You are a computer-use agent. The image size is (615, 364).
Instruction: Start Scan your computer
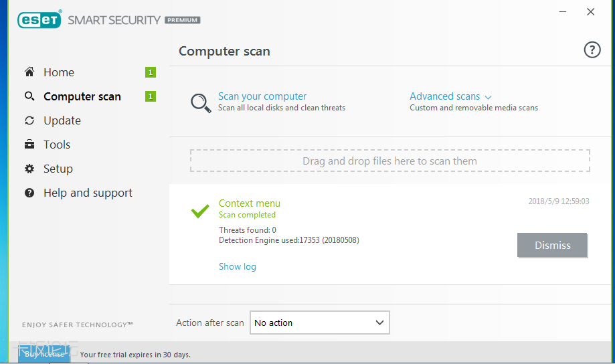point(262,96)
